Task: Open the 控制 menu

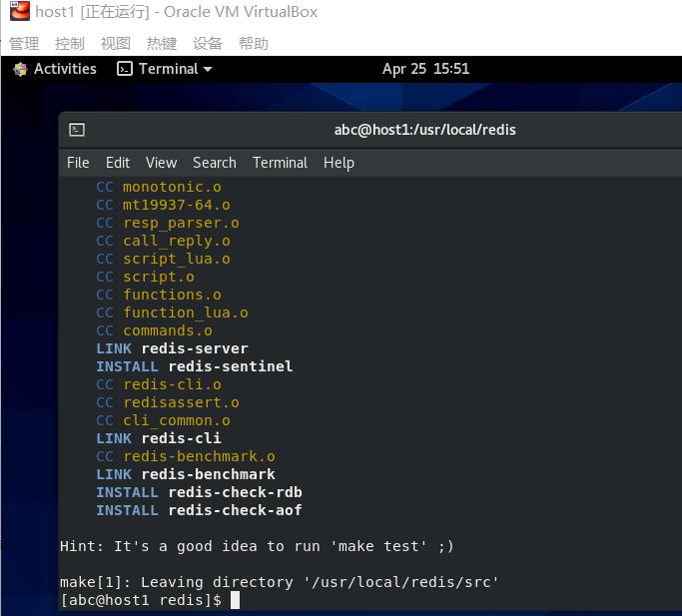Action: coord(70,44)
